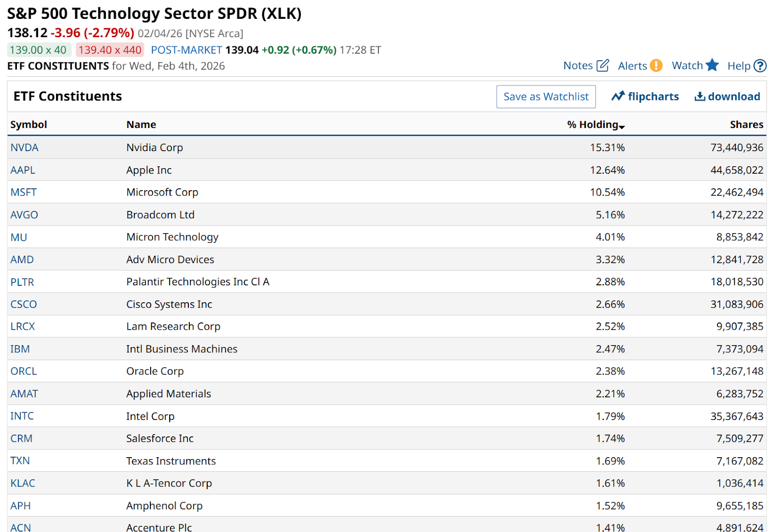Screen dimensions: 773x532
Task: Click the orange Alerts exclamation icon
Action: click(656, 66)
